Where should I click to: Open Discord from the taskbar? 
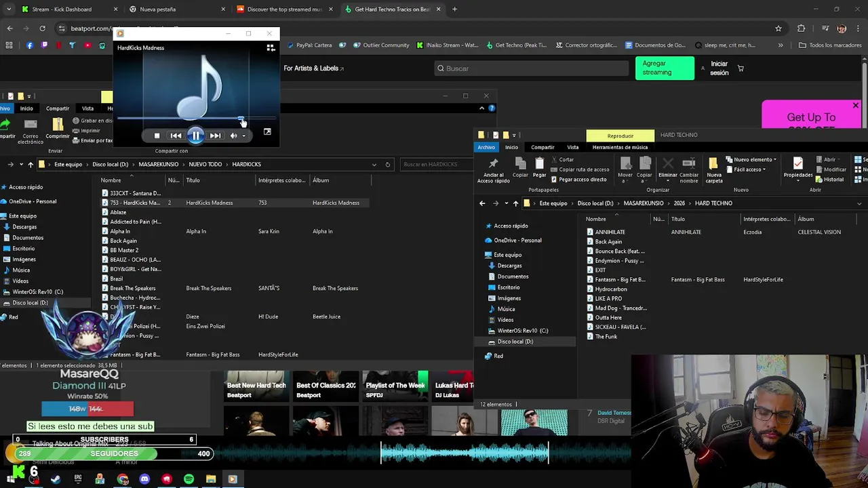coord(144,479)
